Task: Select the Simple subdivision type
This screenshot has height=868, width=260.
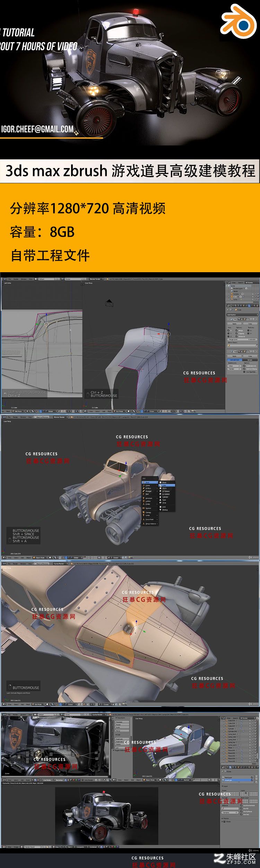Action: 250,360
